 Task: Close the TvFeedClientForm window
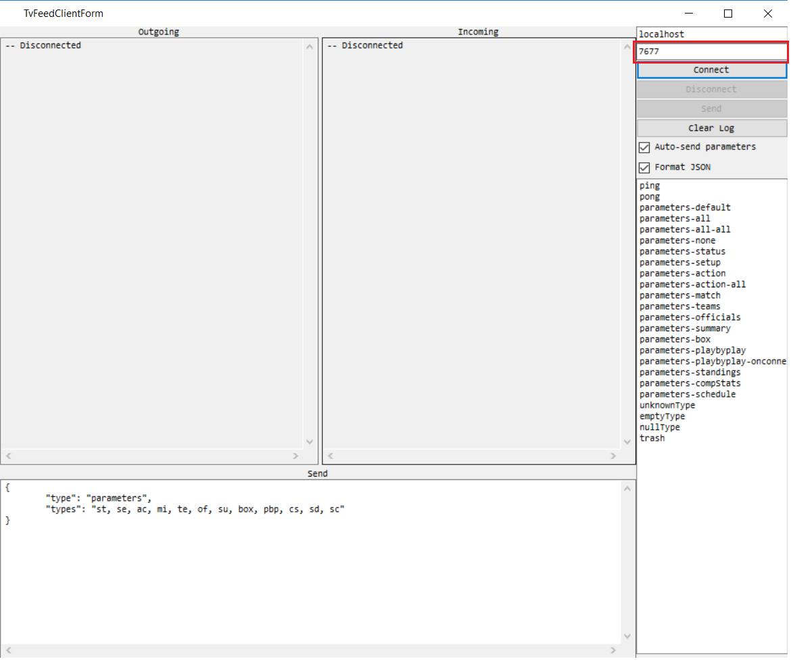point(768,14)
